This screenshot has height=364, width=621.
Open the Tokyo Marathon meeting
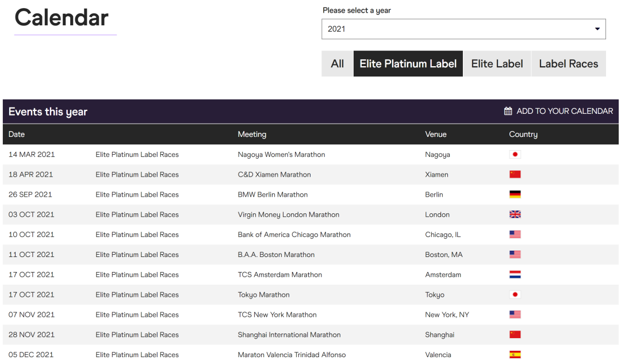tap(263, 294)
